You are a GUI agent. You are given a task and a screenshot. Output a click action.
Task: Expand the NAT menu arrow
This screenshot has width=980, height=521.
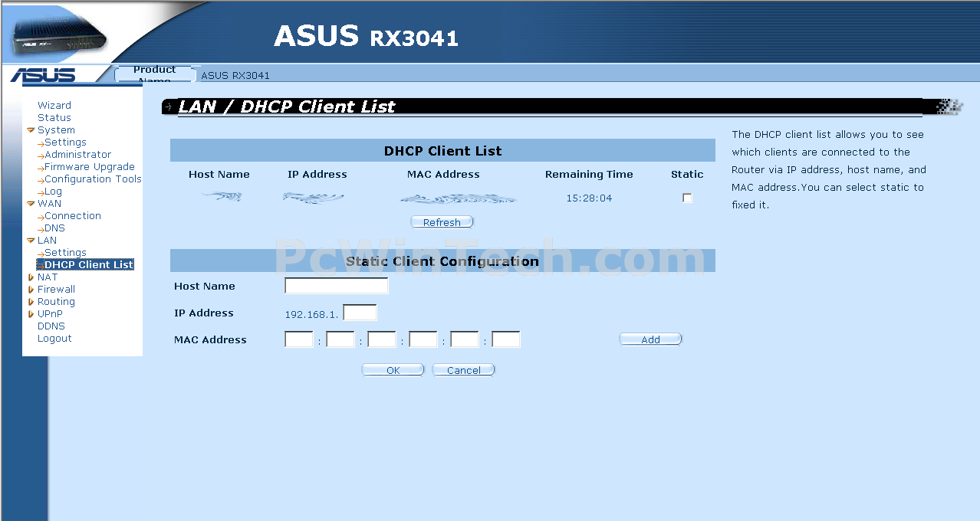[x=31, y=277]
